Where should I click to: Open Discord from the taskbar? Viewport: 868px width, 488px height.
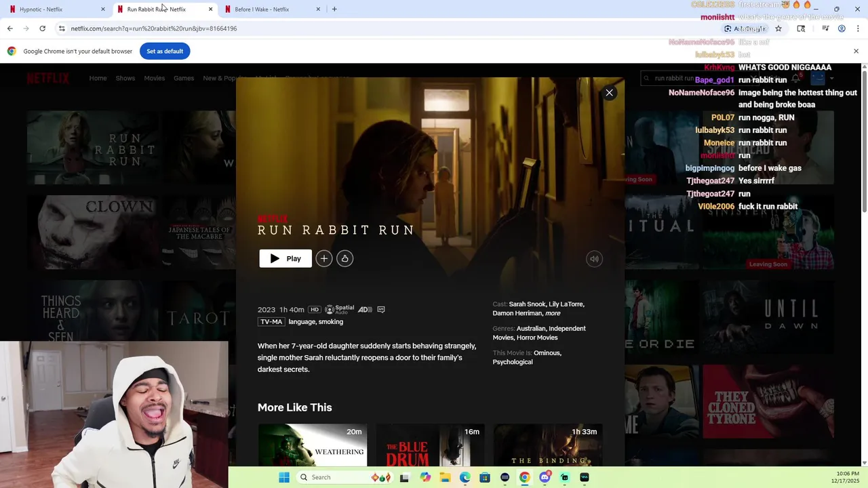[545, 477]
